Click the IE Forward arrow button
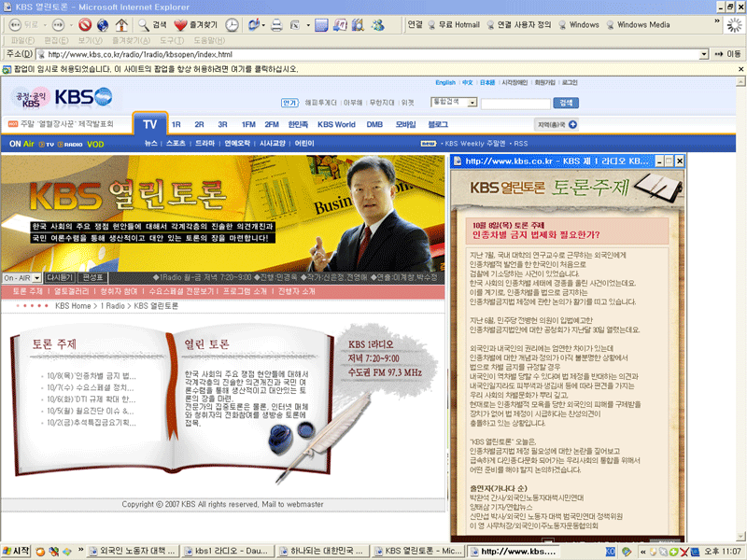The height and width of the screenshot is (560, 747). click(58, 25)
